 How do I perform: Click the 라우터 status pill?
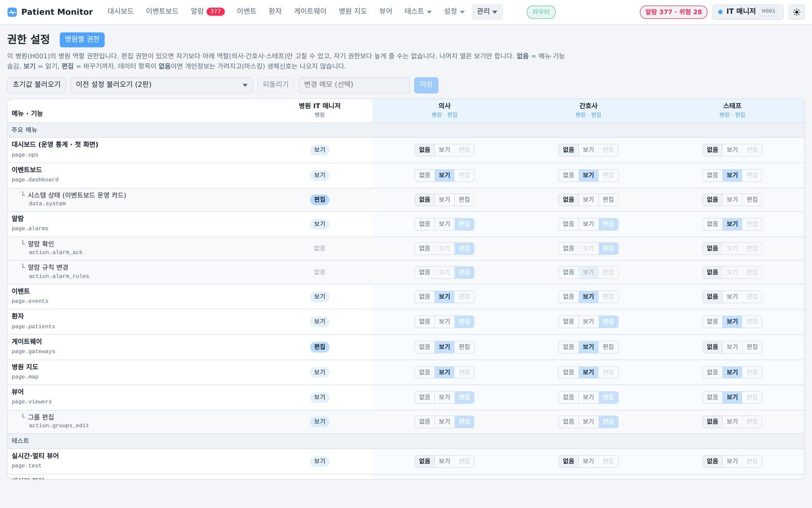[x=541, y=12]
